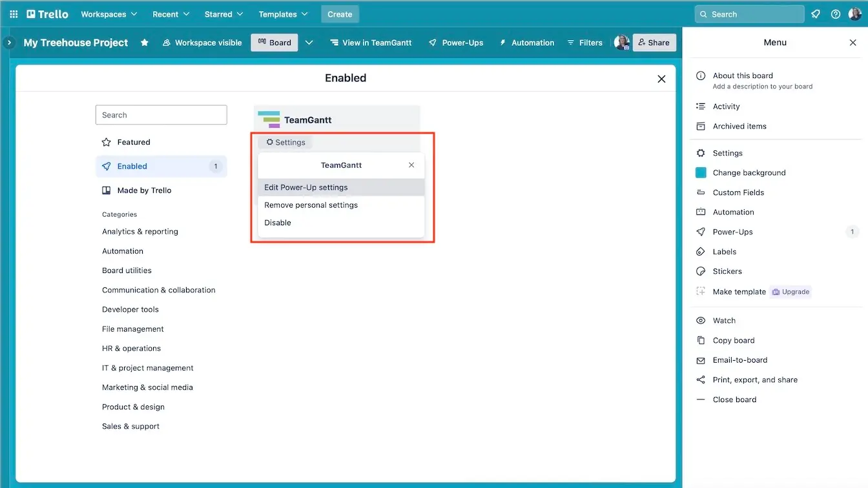The height and width of the screenshot is (488, 868).
Task: Close the Menu panel
Action: (852, 43)
